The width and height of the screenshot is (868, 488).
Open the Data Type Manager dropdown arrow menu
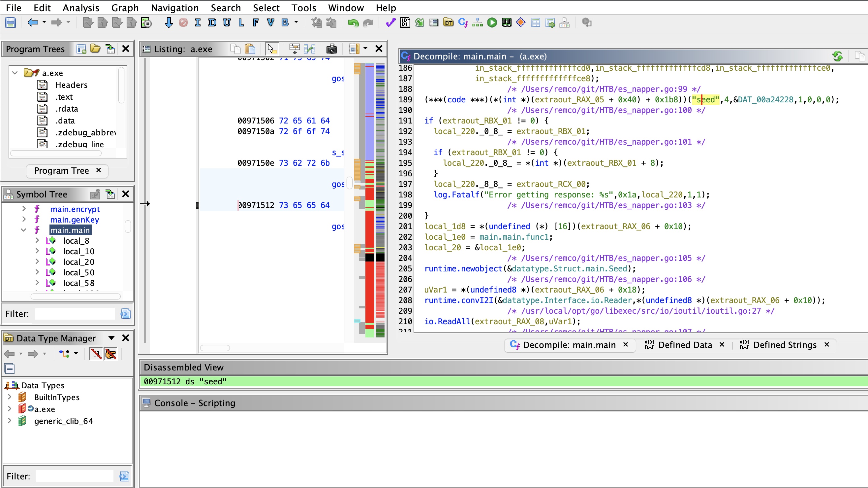[111, 338]
